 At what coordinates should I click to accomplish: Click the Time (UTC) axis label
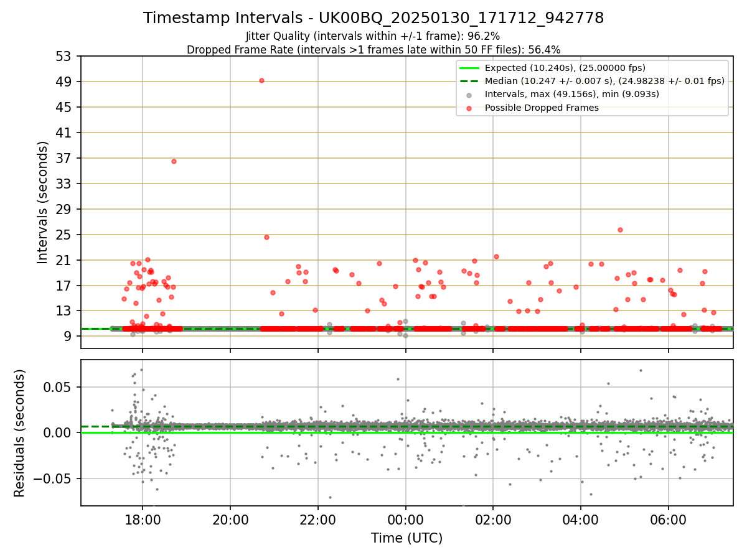point(406,538)
